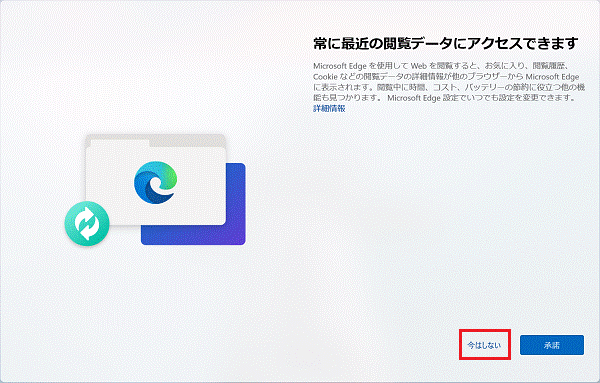This screenshot has height=383, width=600.
Task: Click the Microsoft Edge logo on the folder
Action: point(156,183)
